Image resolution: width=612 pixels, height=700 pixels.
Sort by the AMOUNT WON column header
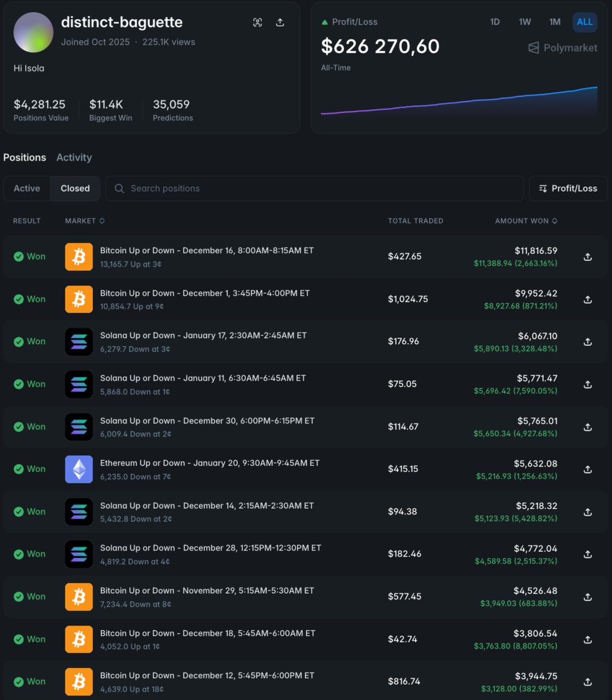pyautogui.click(x=526, y=221)
